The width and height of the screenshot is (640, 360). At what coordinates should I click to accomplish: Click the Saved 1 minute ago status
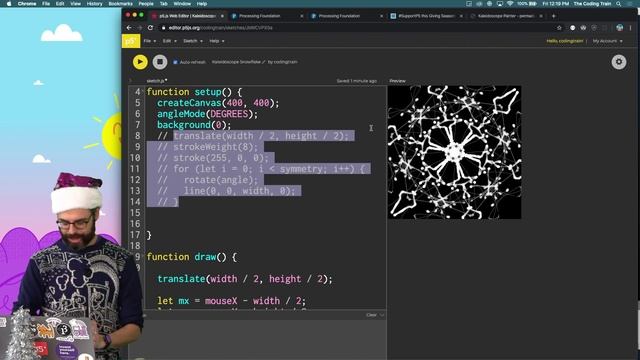(357, 81)
